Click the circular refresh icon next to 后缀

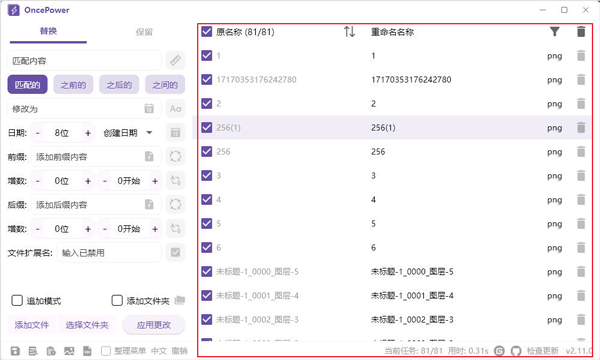[175, 205]
